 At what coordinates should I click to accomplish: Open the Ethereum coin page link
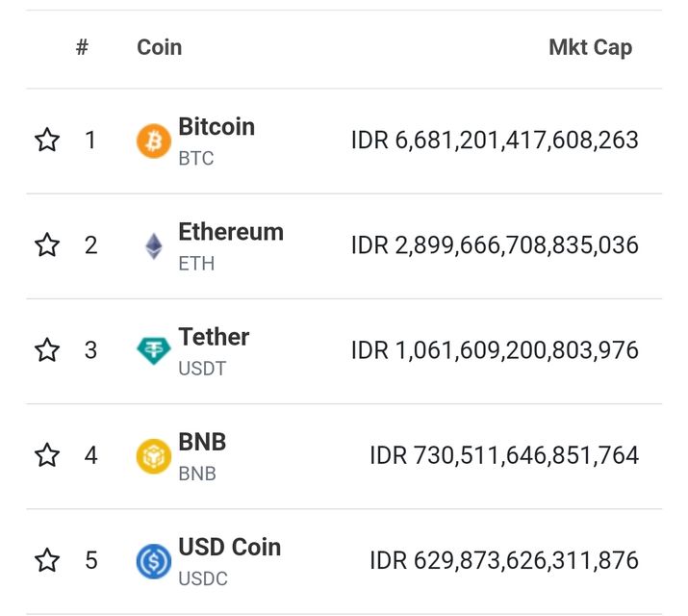[x=231, y=232]
